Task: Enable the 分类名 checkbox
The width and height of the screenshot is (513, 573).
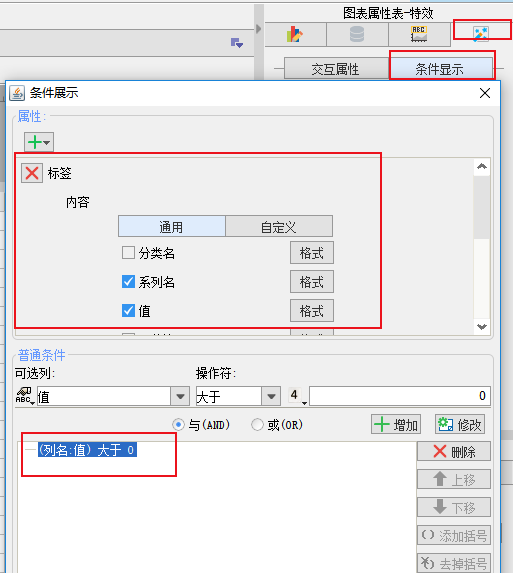Action: point(128,253)
